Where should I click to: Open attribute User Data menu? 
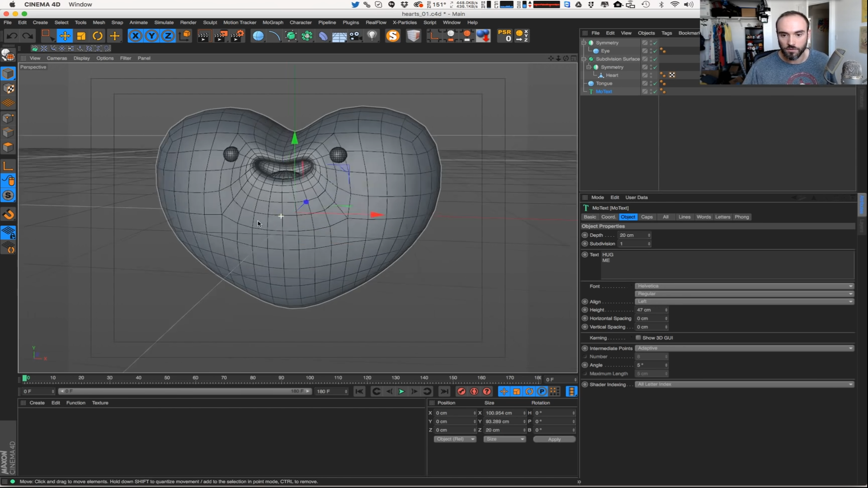click(x=637, y=197)
